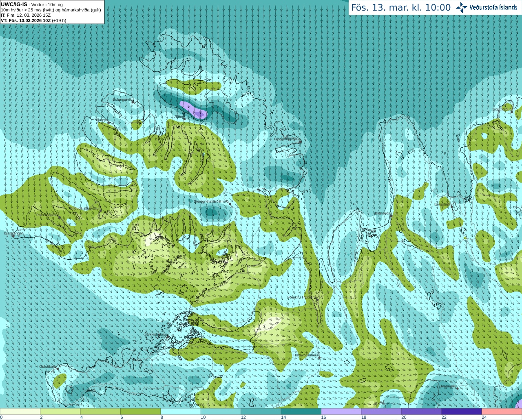Click the Bolungarvík station label

(x=123, y=99)
